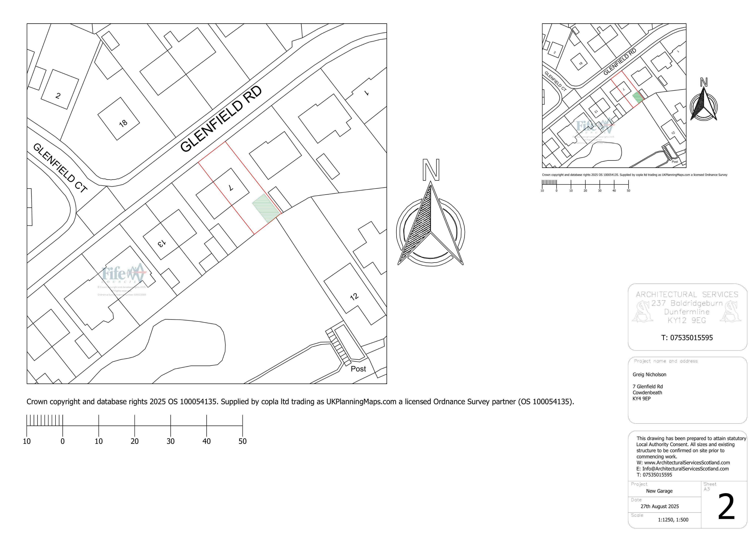Click the 237 Baldridgeburn address line
Viewport: 756px width, 535px height.
687,303
